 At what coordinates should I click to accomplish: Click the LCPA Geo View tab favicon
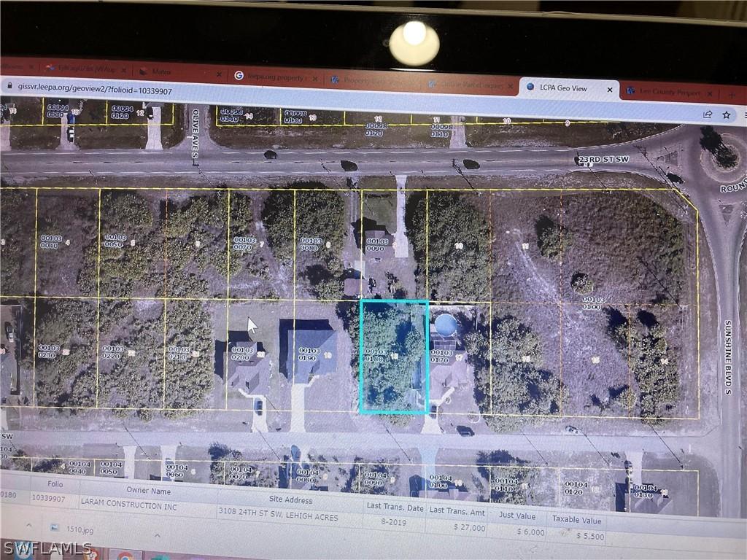pos(530,87)
